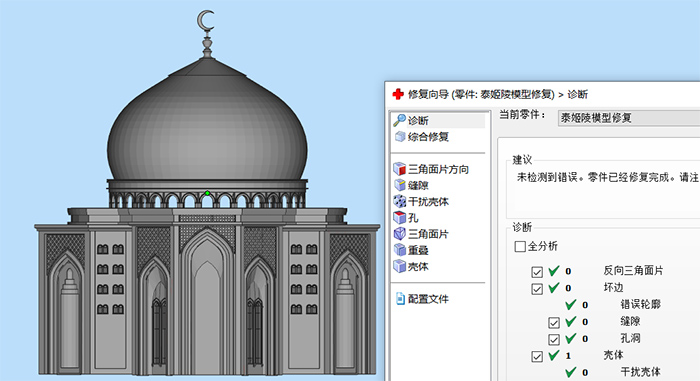The width and height of the screenshot is (700, 381).
Task: Toggle the 壳体 diagnosis checkbox
Action: pos(537,356)
